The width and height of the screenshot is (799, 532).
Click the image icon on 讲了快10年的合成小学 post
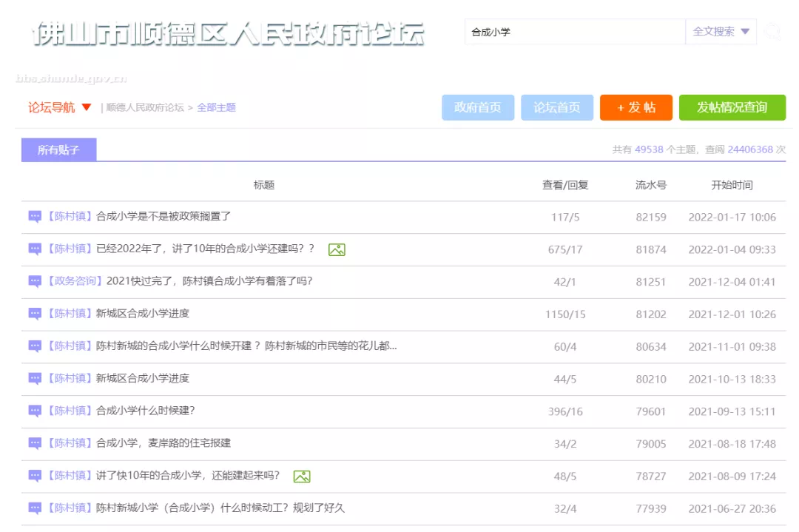point(301,477)
